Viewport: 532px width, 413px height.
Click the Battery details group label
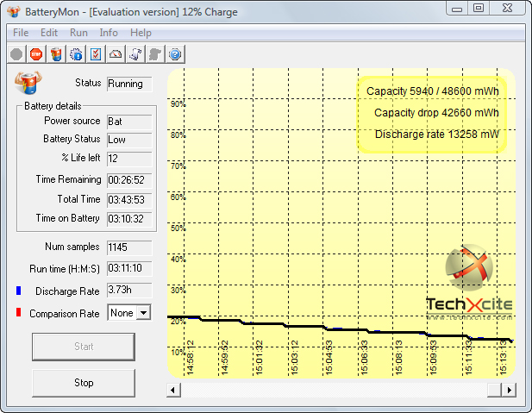[53, 106]
